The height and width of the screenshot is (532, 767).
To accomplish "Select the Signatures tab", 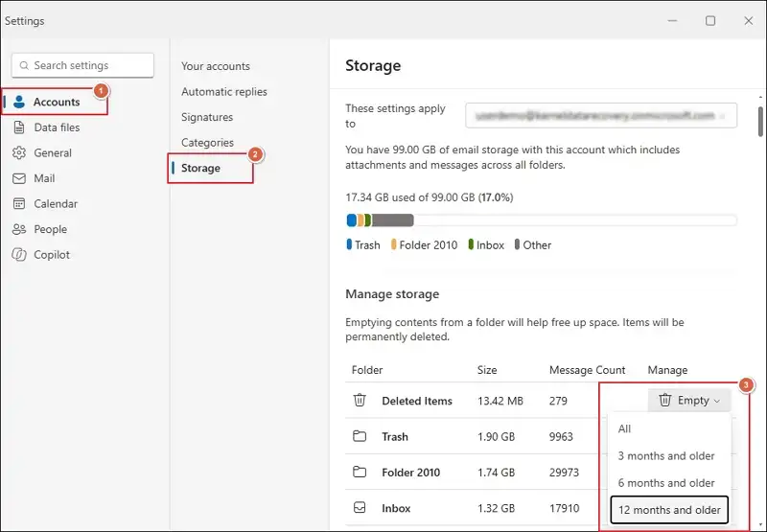I will point(207,117).
